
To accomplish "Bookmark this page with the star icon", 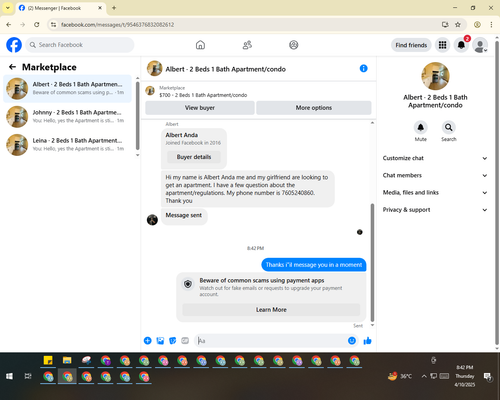I will coord(458,24).
